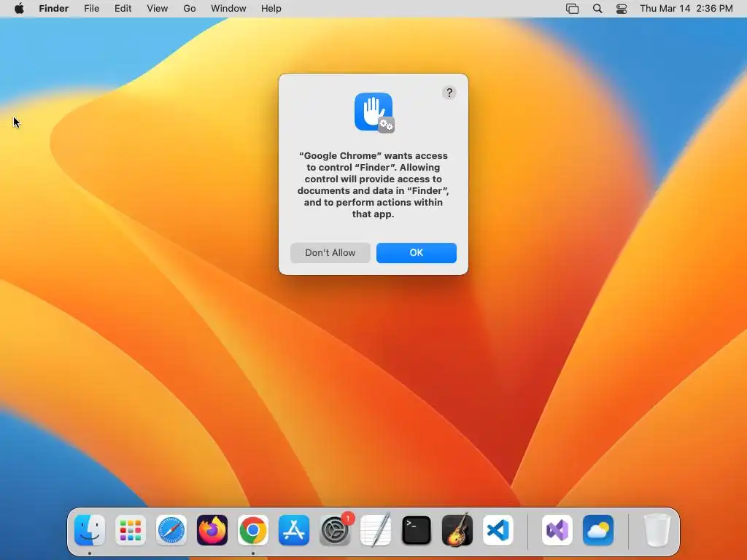747x560 pixels.
Task: Switch to Google Chrome in the Dock
Action: coord(253,530)
